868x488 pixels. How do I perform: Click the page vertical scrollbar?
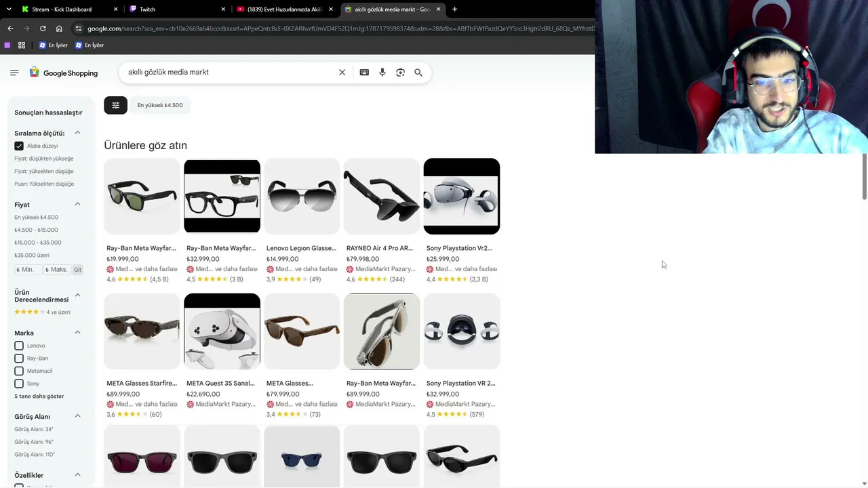[864, 176]
